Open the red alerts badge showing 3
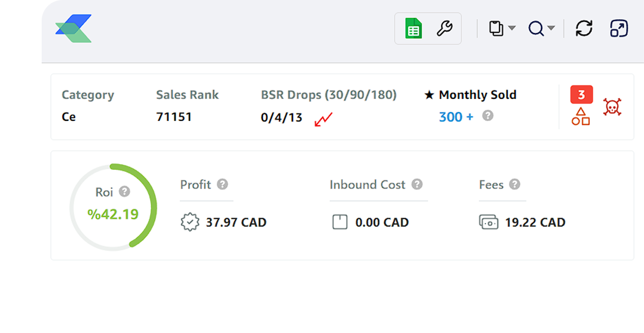The image size is (644, 333). tap(581, 94)
